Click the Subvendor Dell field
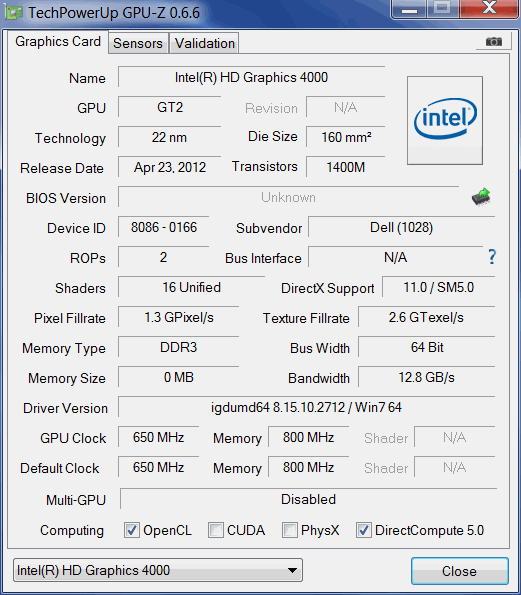This screenshot has height=595, width=521. [401, 227]
